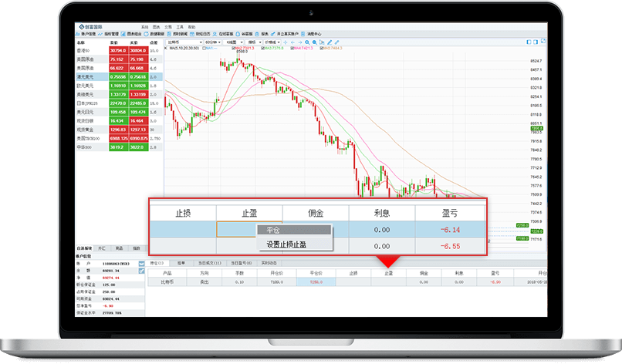Choose 设置止损止盈 from context menu

click(x=293, y=244)
